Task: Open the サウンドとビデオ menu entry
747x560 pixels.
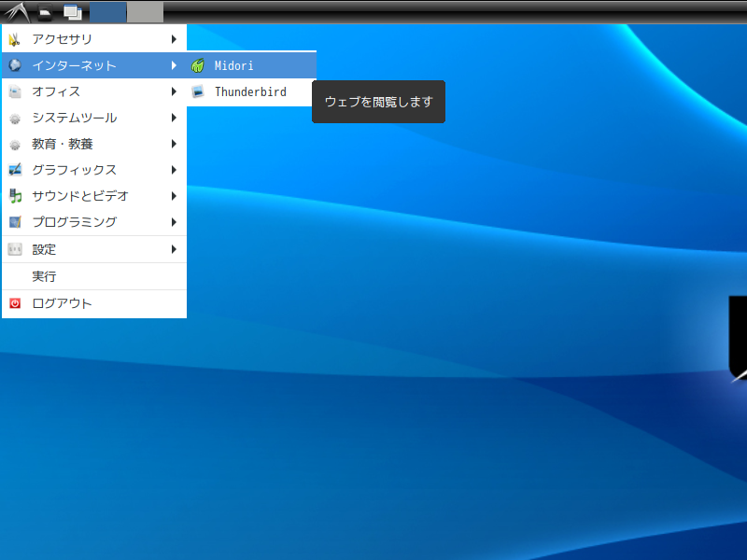Action: [x=94, y=196]
